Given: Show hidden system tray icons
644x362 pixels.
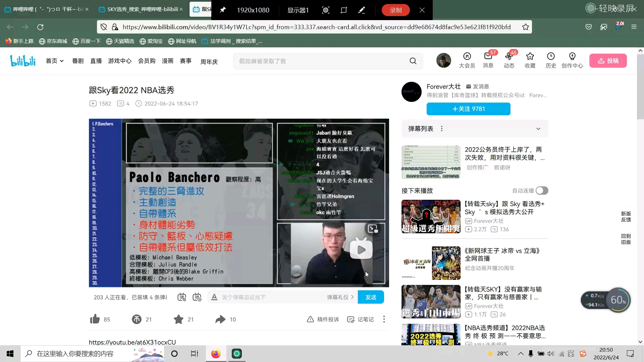Looking at the screenshot, I should coord(521,354).
